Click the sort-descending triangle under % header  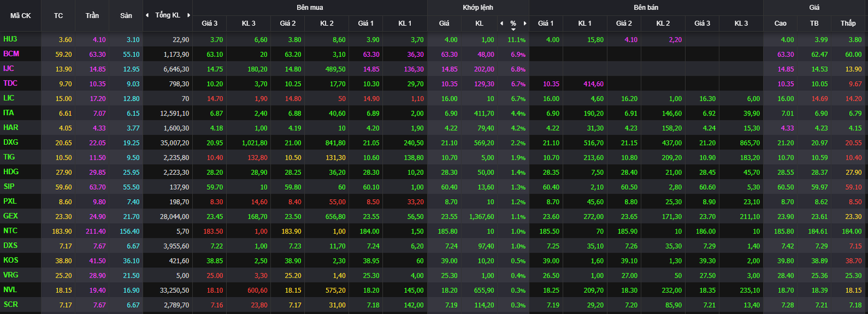click(x=513, y=29)
